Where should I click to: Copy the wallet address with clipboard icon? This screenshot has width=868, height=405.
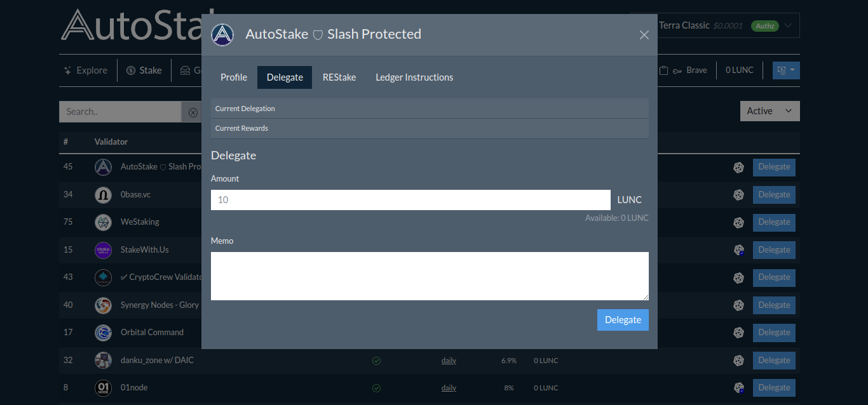click(663, 70)
